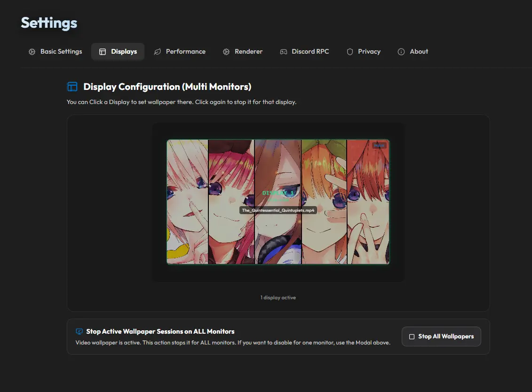The height and width of the screenshot is (392, 532).
Task: Click the leaf icon on the Performance tab
Action: pos(158,52)
